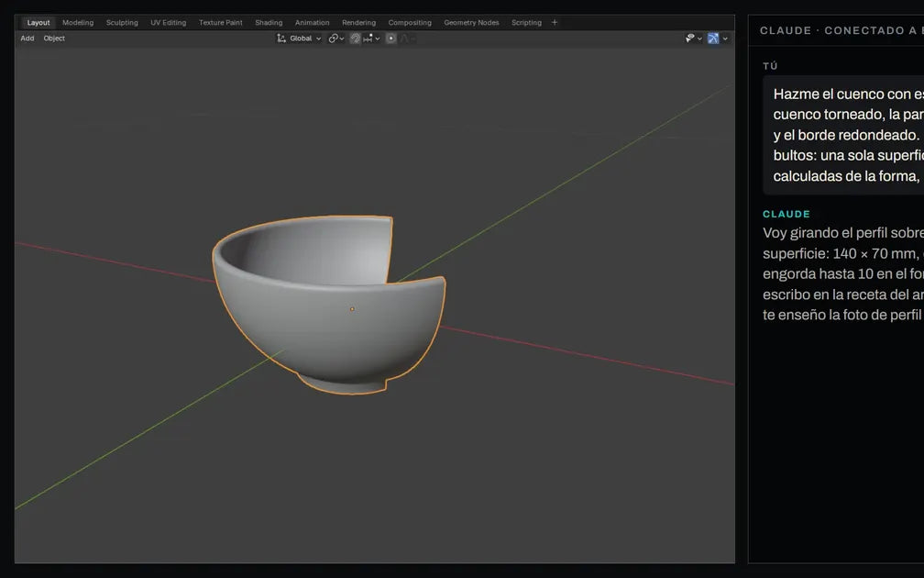Screen dimensions: 924x578
Task: Click the 'CLAUDE' speaker label
Action: pos(786,214)
